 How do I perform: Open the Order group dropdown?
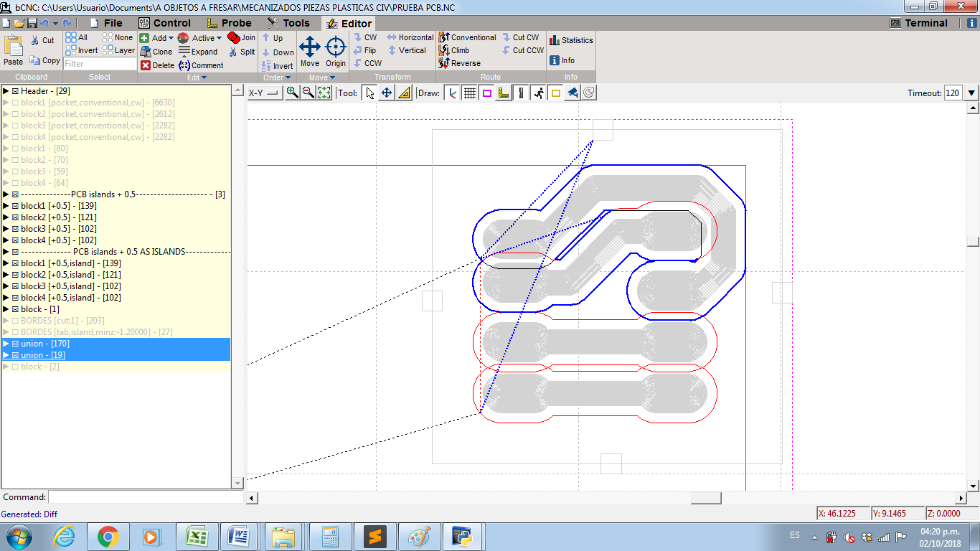(x=288, y=77)
